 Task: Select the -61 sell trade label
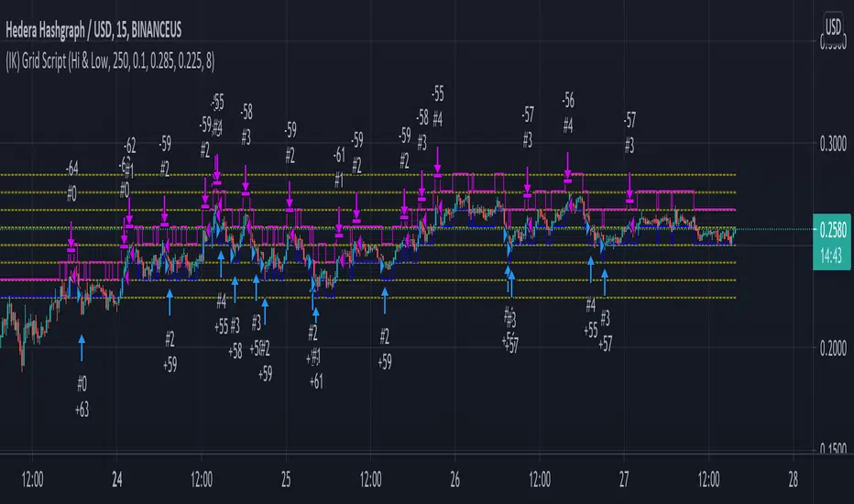pyautogui.click(x=339, y=155)
